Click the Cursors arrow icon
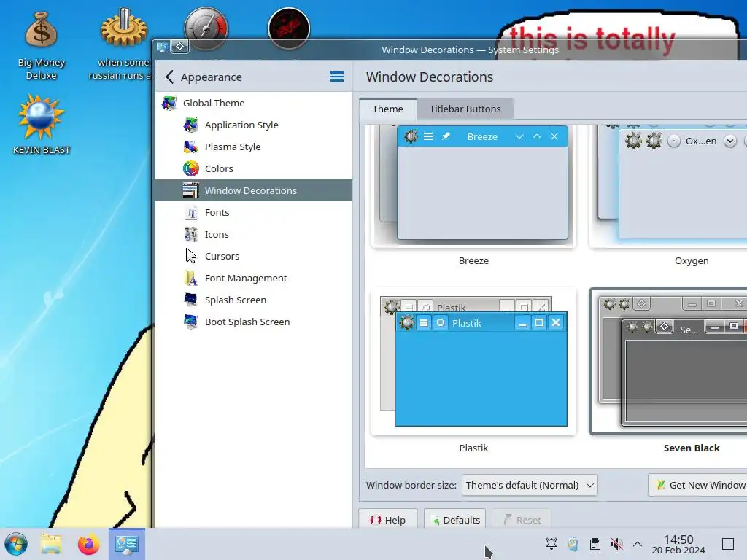This screenshot has width=747, height=560. click(x=191, y=256)
